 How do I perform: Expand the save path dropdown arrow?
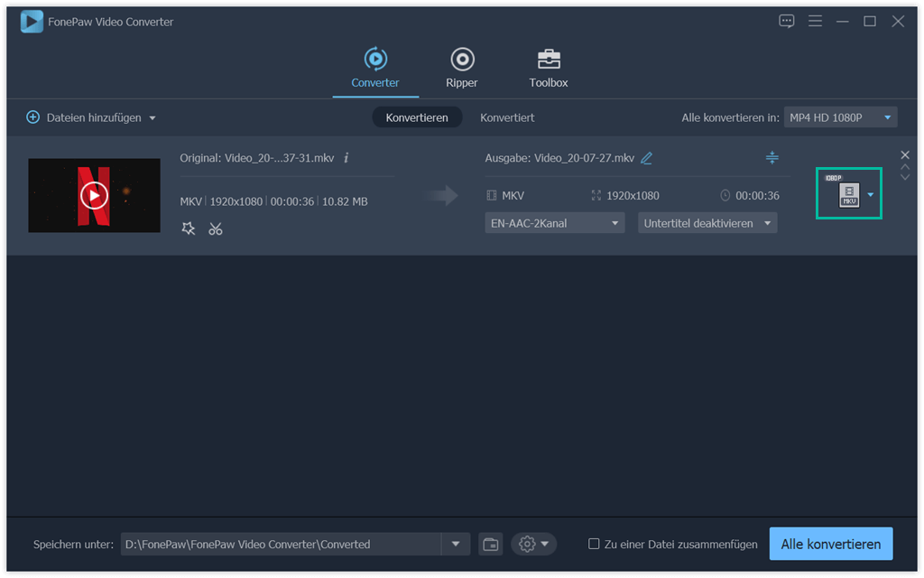pyautogui.click(x=456, y=544)
